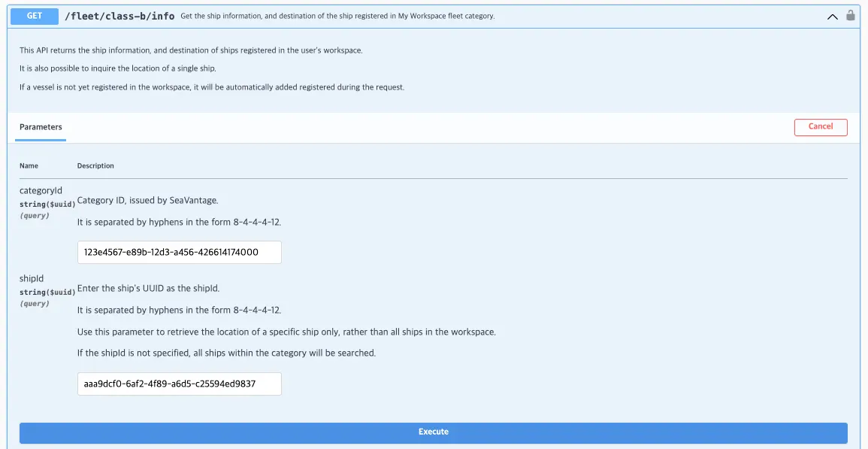Click the categoryId UUID input field
868x449 pixels.
pos(179,252)
